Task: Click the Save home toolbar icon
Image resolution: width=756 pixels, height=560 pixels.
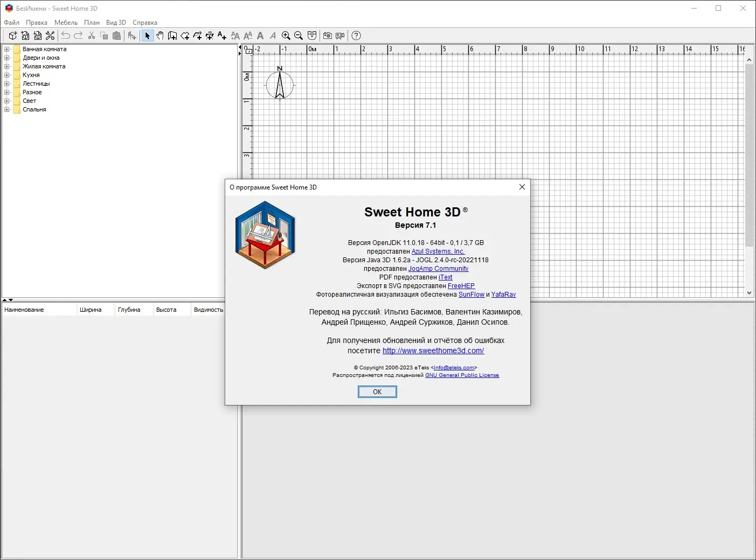Action: point(38,36)
